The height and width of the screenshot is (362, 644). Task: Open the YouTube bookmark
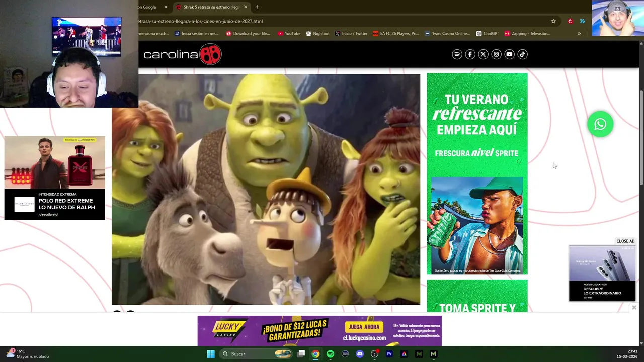pyautogui.click(x=289, y=34)
